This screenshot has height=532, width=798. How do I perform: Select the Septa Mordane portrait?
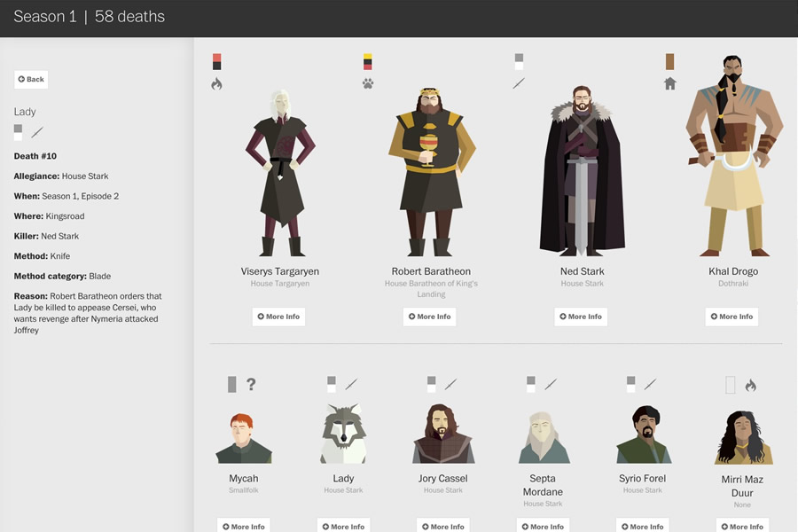click(543, 437)
